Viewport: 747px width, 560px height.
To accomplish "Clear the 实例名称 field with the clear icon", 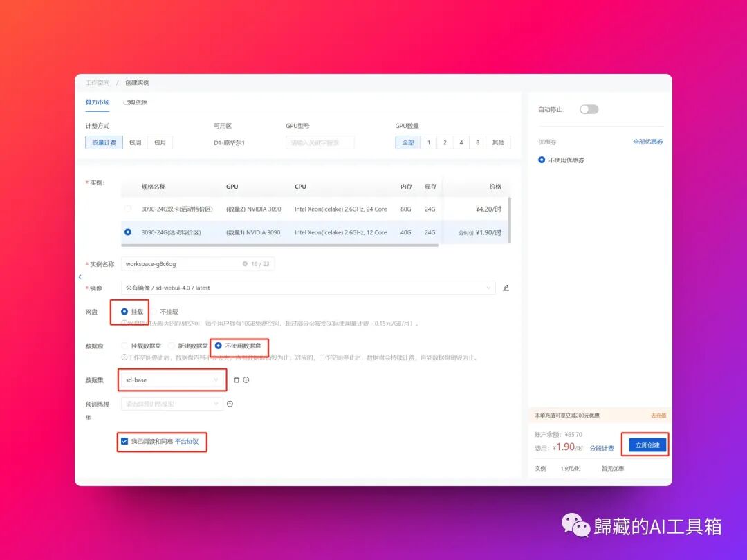I will 245,264.
